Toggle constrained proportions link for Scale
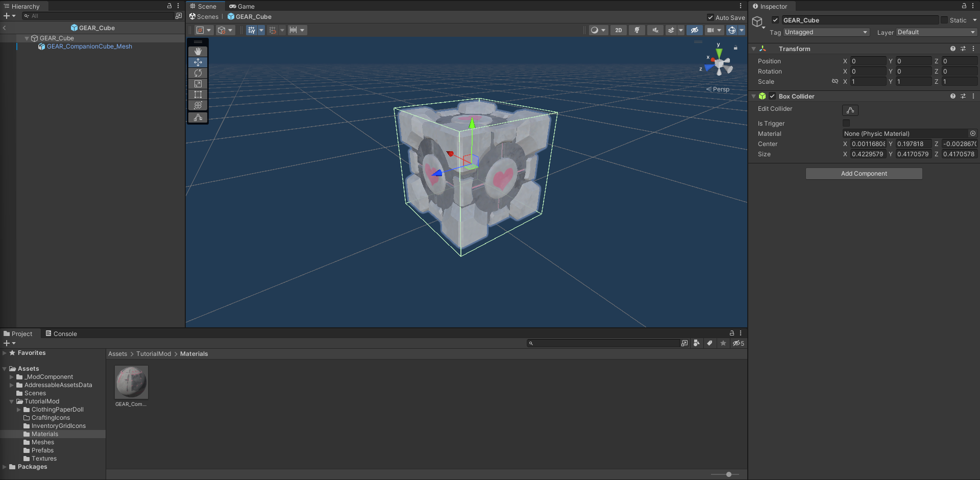Screen dimensions: 980x480 tap(835, 81)
